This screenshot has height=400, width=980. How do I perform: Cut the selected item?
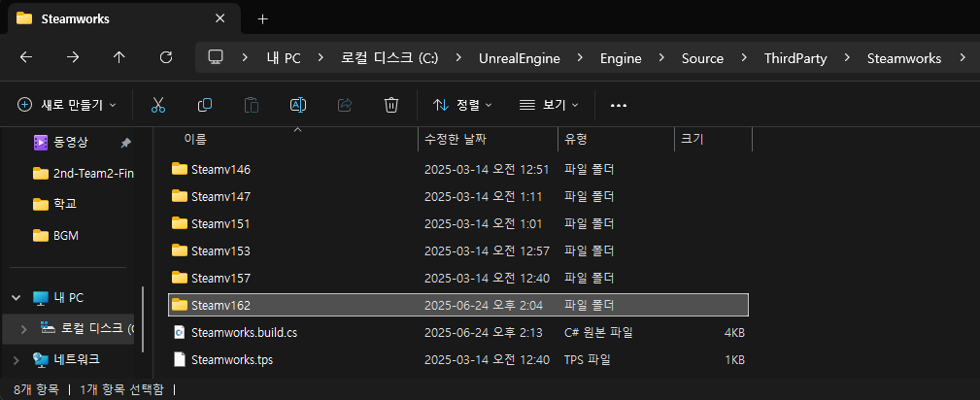coord(158,105)
